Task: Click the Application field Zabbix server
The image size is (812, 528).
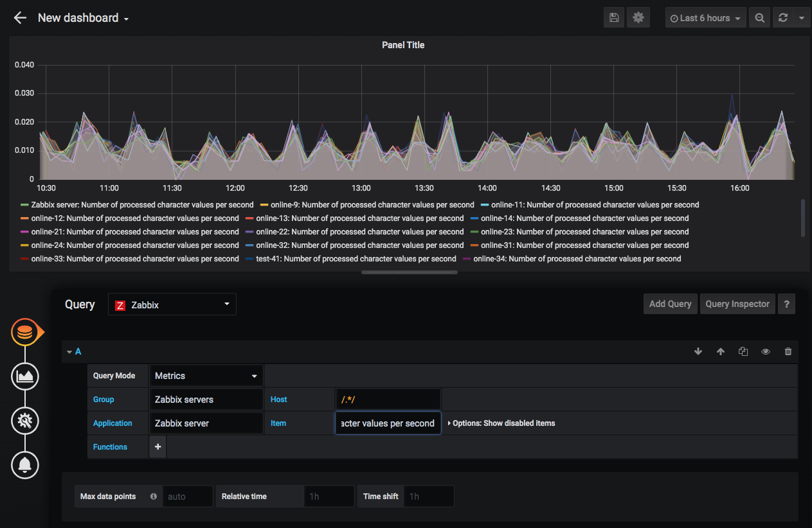Action: point(206,423)
